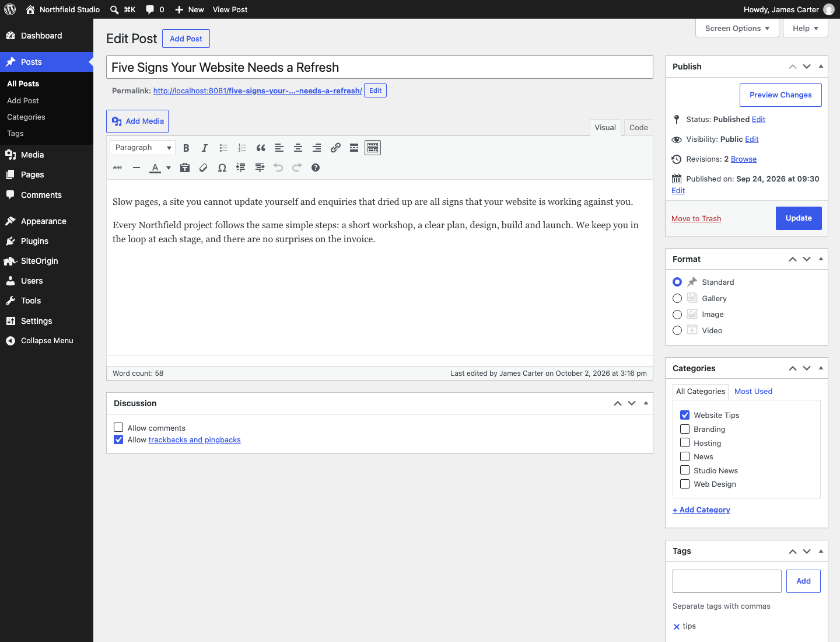
Task: Increase paragraph indent
Action: 260,168
